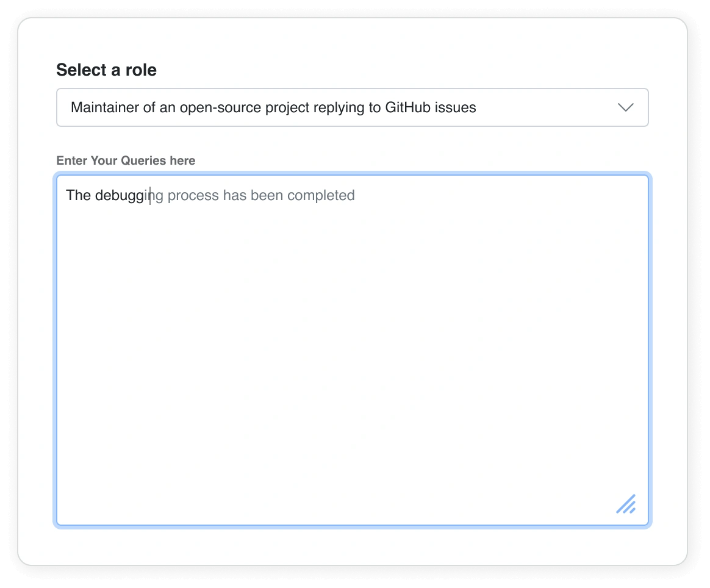This screenshot has width=710, height=588.
Task: Place cursor on typed word "debuggi"
Action: click(121, 195)
